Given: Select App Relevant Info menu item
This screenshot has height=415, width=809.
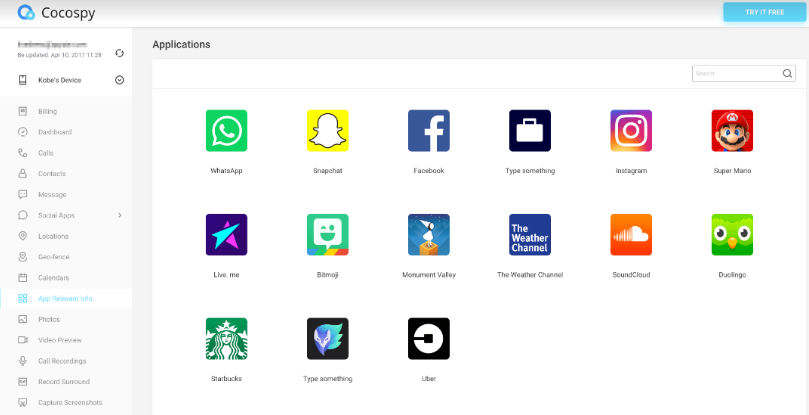Looking at the screenshot, I should pyautogui.click(x=66, y=298).
